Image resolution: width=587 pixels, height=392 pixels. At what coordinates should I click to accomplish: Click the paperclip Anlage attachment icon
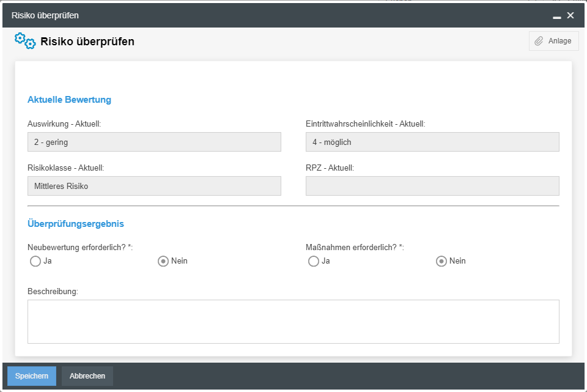[x=539, y=41]
